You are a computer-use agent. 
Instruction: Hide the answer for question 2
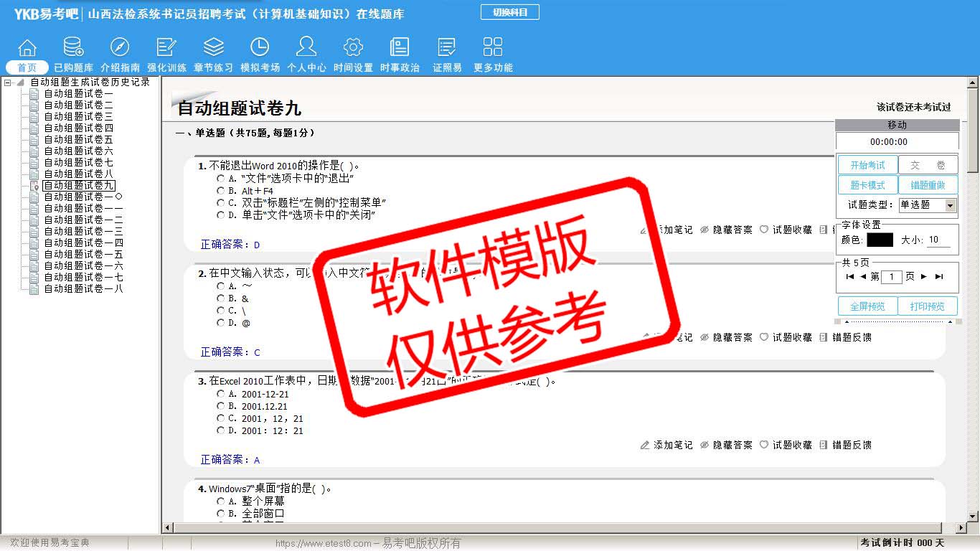[x=726, y=337]
